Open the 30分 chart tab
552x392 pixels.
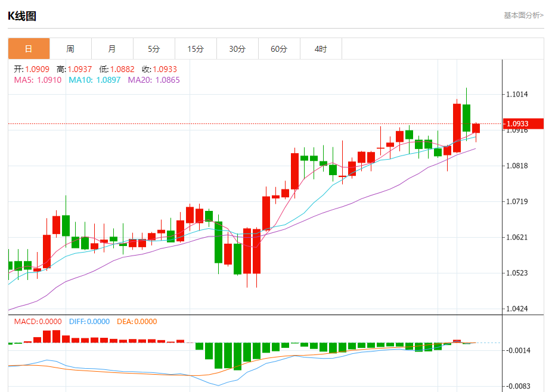[x=237, y=49]
